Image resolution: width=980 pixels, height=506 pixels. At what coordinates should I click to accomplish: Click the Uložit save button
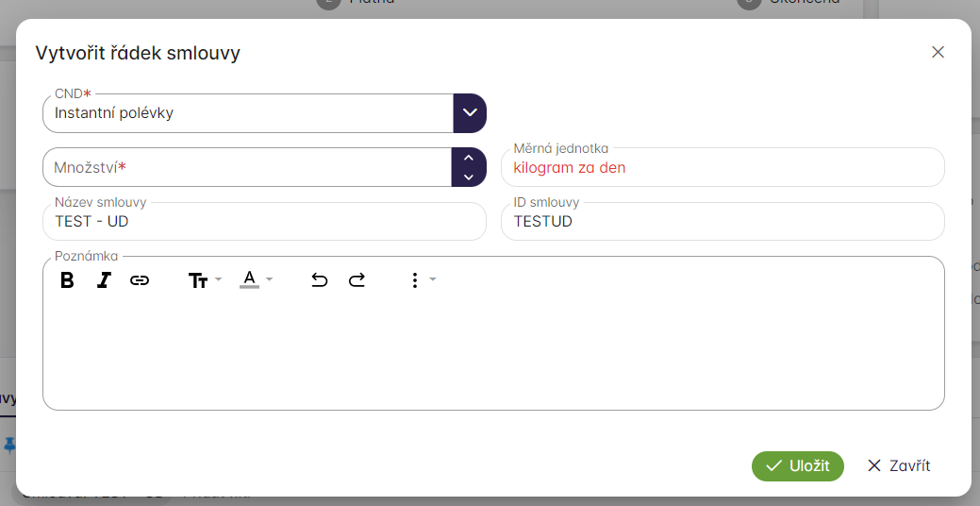click(x=797, y=465)
